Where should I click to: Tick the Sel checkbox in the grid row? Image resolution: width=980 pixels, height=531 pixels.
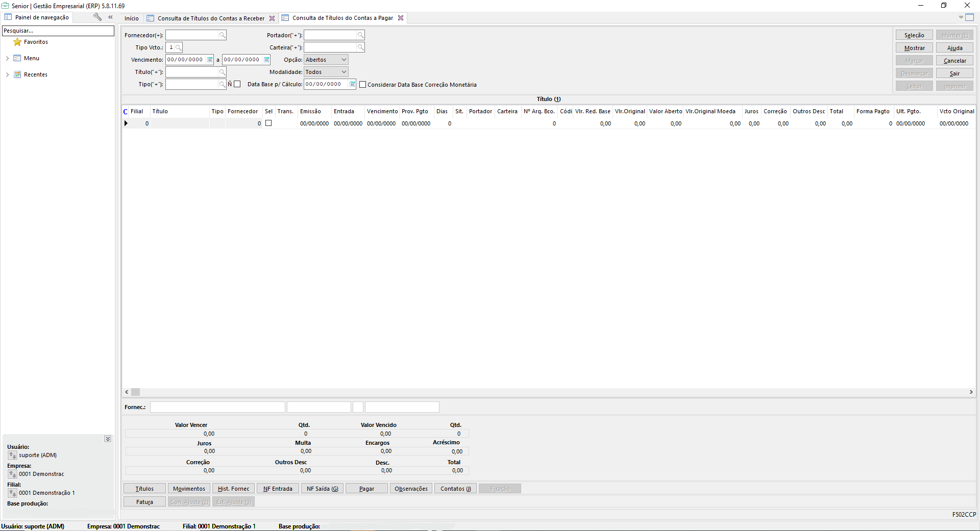click(x=268, y=123)
